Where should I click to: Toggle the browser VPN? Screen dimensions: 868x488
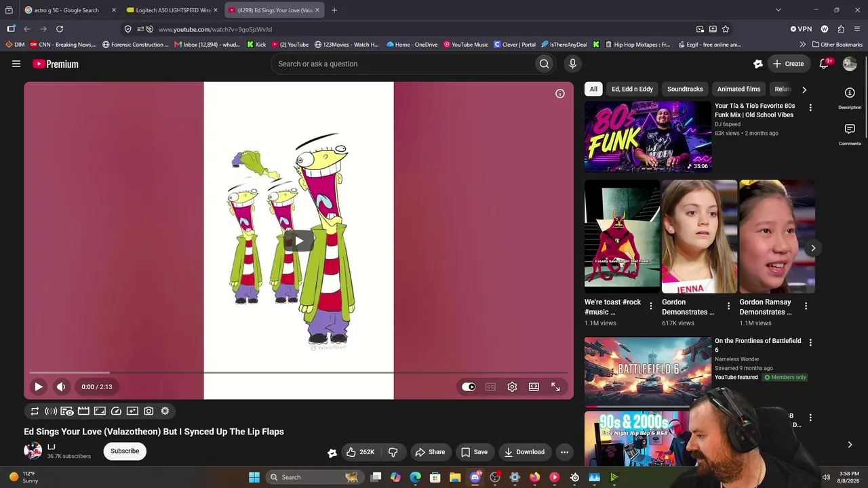801,29
